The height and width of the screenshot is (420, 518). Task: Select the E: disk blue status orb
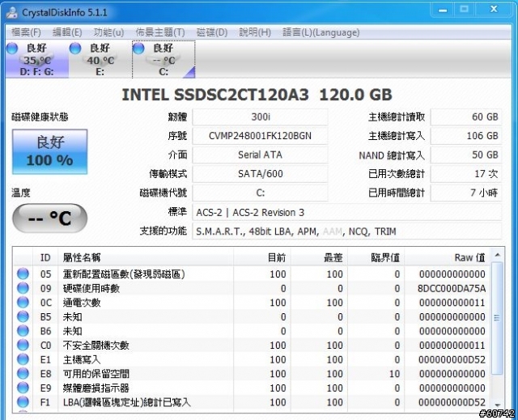pos(75,49)
